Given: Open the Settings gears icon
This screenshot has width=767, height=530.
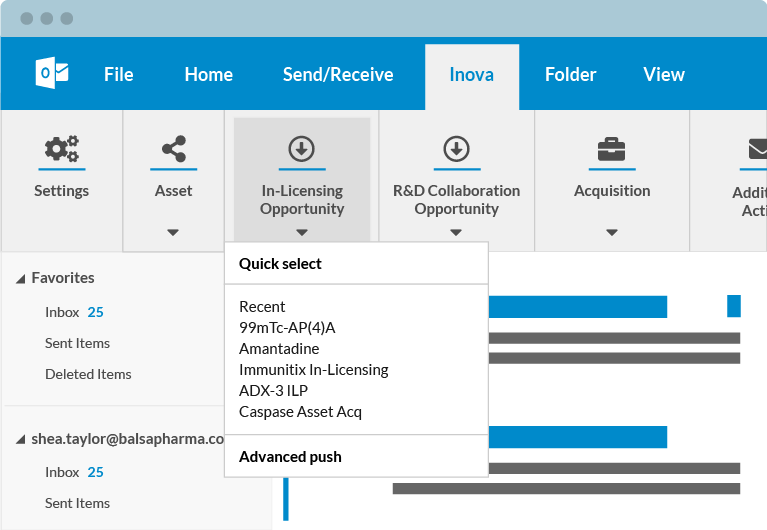Looking at the screenshot, I should 62,148.
